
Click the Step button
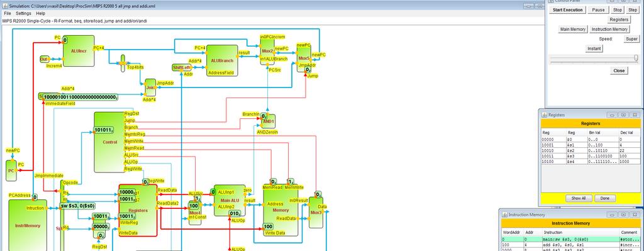tap(633, 10)
